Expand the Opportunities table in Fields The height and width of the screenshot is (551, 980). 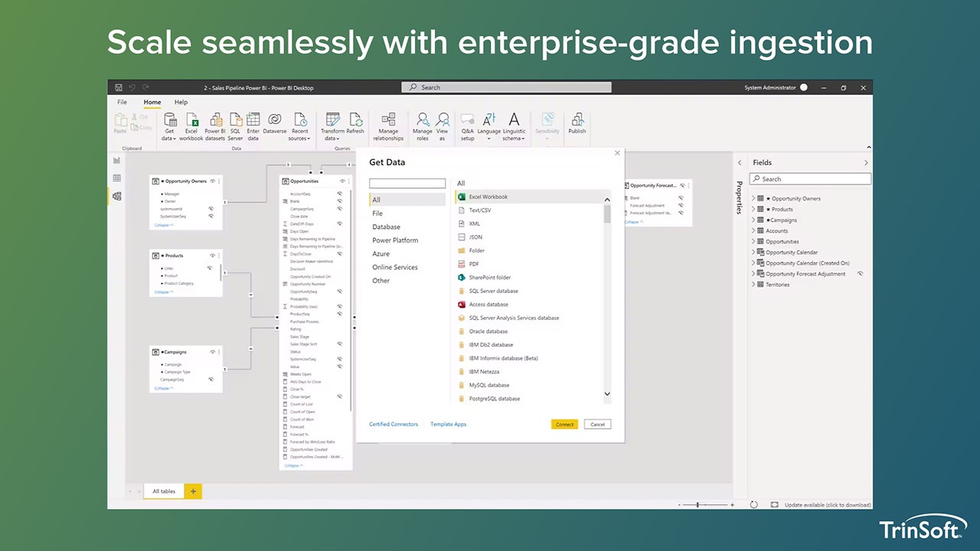[753, 241]
